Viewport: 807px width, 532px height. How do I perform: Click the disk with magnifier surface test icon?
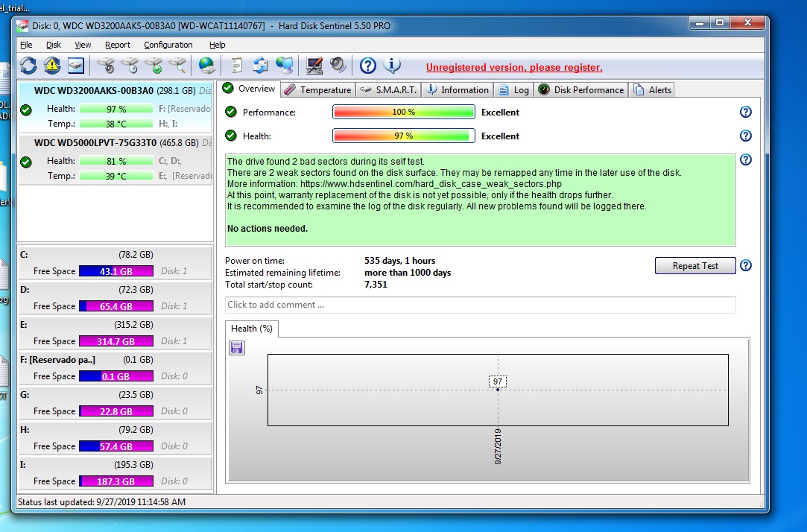(x=177, y=66)
